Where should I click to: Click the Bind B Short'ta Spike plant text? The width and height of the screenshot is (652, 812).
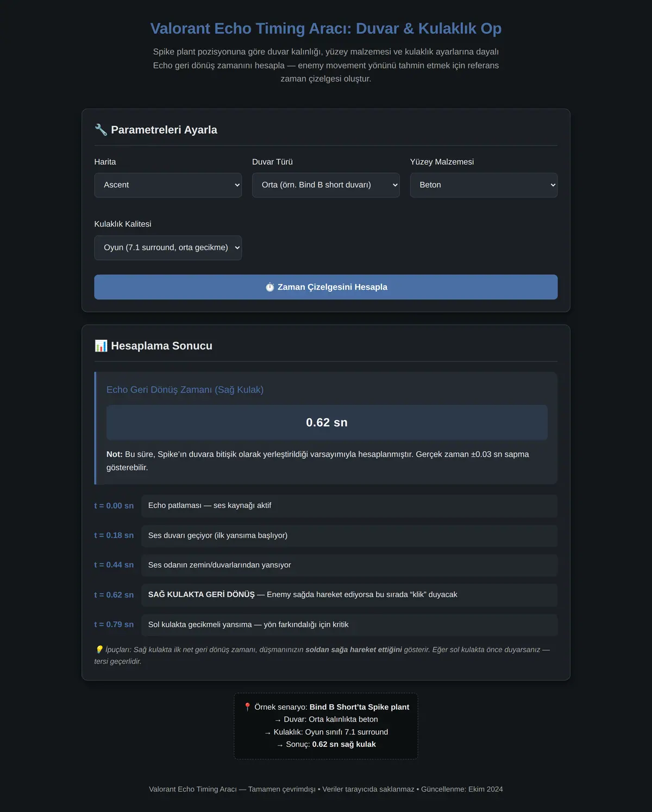(359, 707)
